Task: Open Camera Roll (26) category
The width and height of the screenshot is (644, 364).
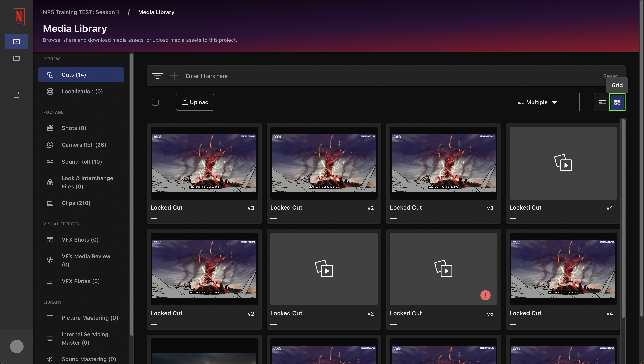Action: click(x=81, y=145)
